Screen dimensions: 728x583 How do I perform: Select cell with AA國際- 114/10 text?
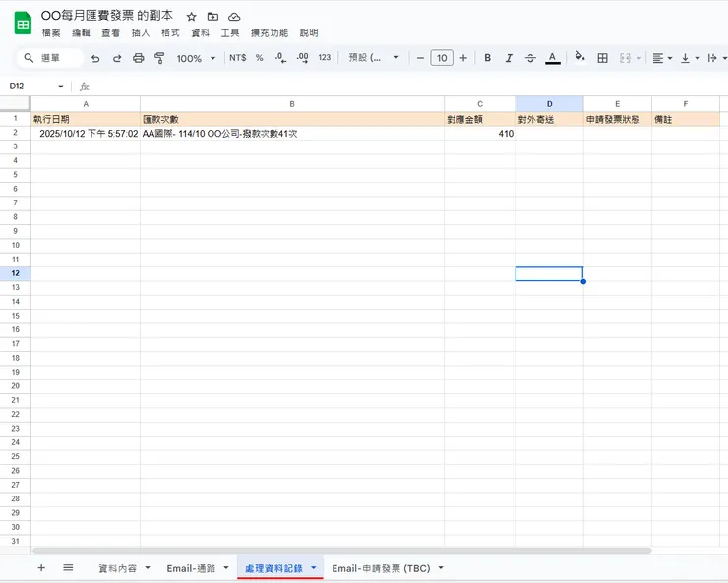292,133
